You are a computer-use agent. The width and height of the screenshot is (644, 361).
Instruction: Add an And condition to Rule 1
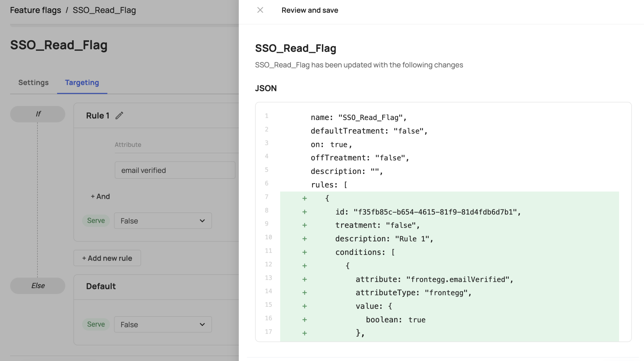tap(100, 196)
